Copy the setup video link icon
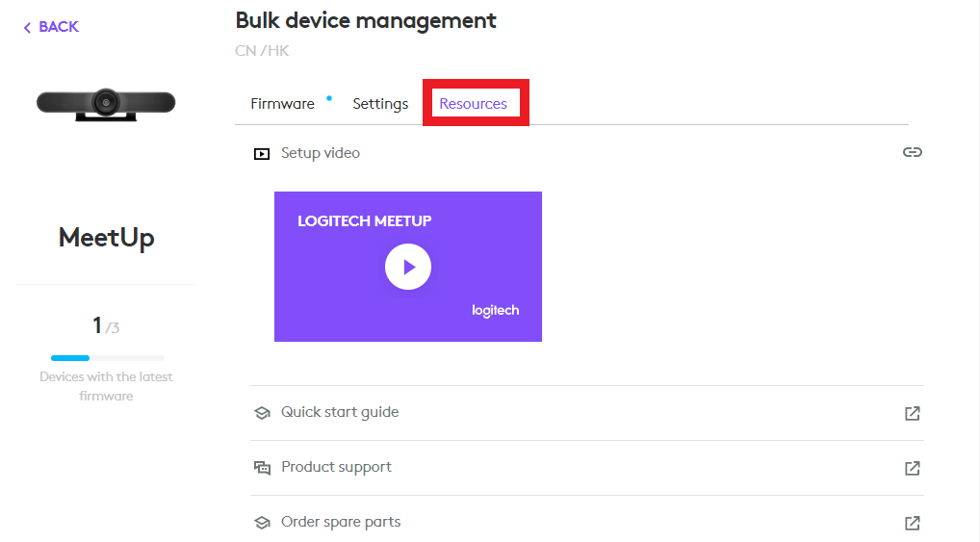 [x=912, y=152]
